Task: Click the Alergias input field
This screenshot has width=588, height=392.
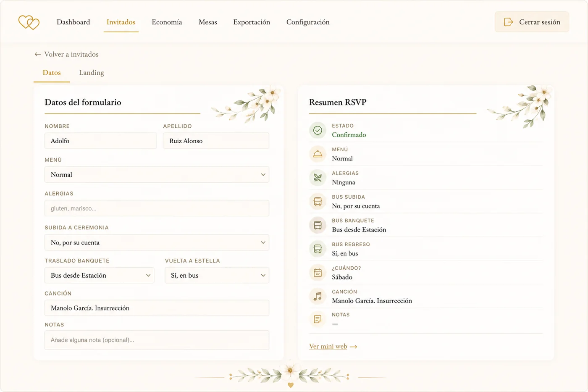Action: (157, 208)
